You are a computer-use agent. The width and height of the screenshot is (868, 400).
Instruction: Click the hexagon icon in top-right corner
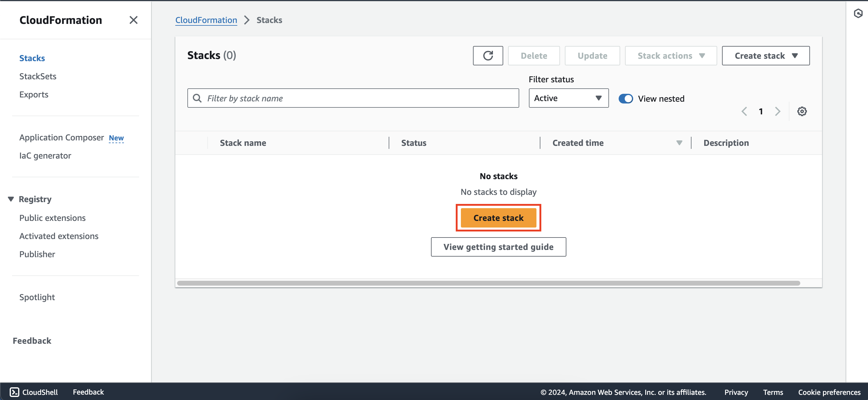(858, 14)
